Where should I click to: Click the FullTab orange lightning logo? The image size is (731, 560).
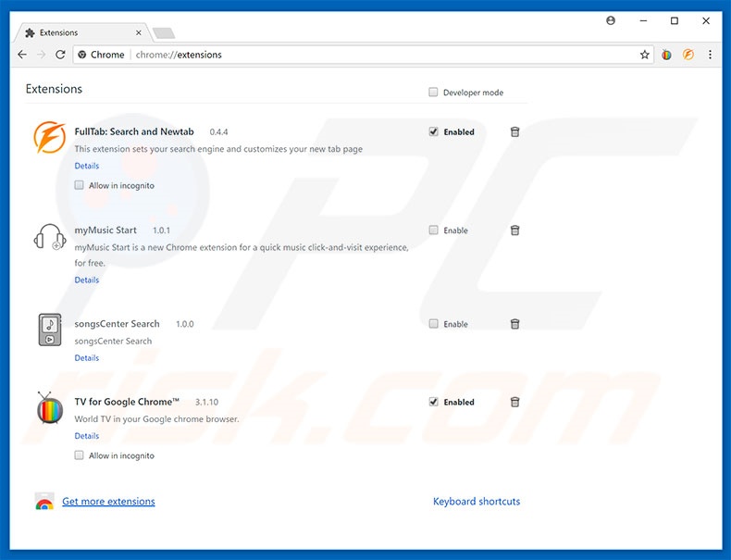click(49, 137)
